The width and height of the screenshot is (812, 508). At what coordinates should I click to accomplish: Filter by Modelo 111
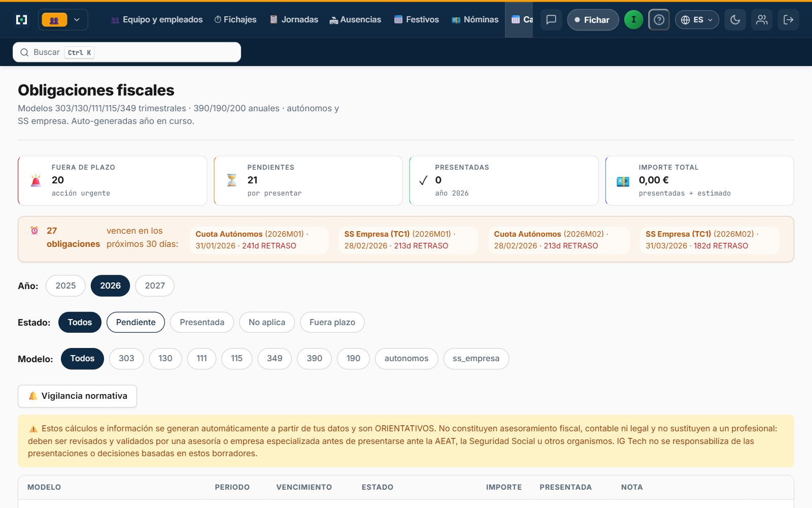(201, 359)
